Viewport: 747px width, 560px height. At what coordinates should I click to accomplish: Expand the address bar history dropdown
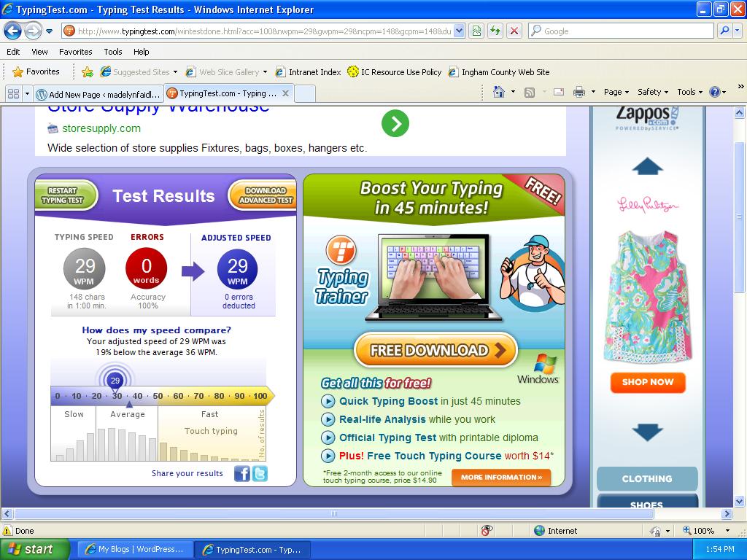pyautogui.click(x=459, y=31)
